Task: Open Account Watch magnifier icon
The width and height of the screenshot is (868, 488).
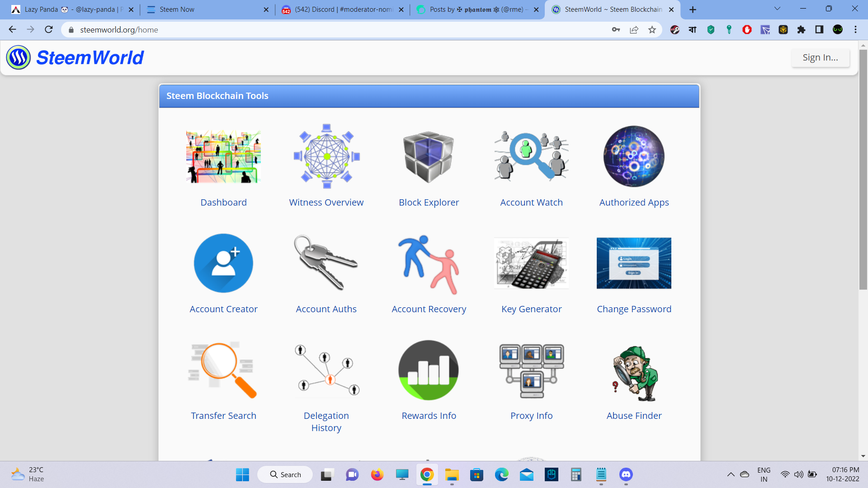Action: tap(531, 156)
